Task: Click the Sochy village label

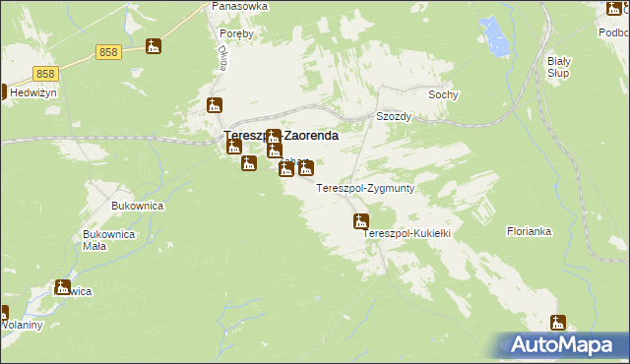Action: tap(443, 94)
